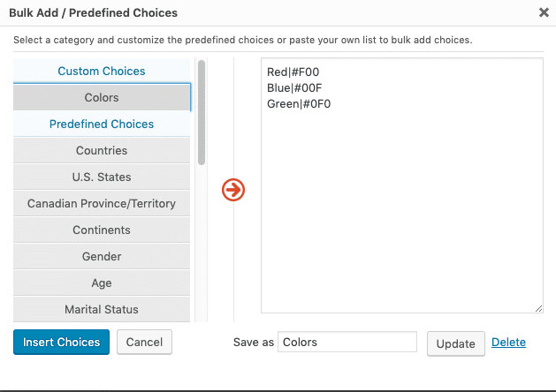The image size is (556, 392).
Task: Close the Bulk Add dialog with X
Action: tap(544, 12)
